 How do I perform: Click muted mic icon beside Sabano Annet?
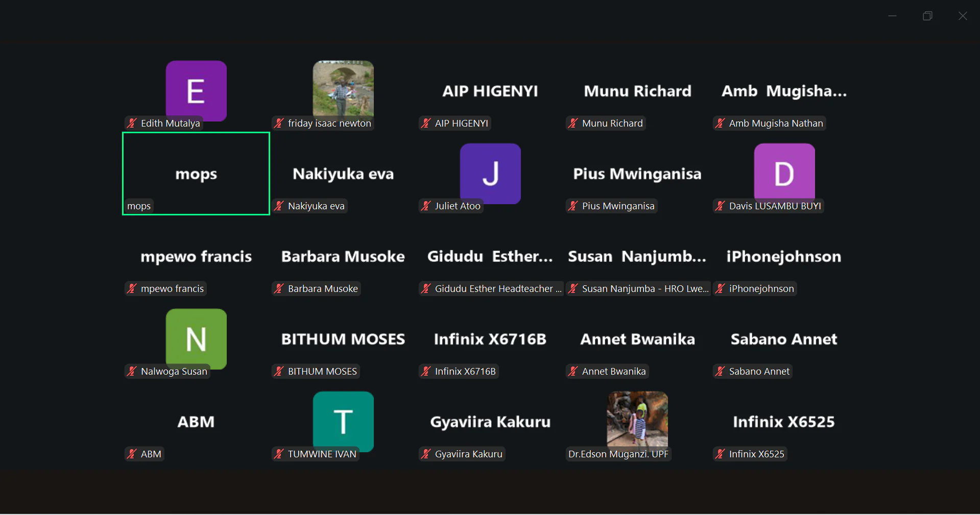click(720, 372)
